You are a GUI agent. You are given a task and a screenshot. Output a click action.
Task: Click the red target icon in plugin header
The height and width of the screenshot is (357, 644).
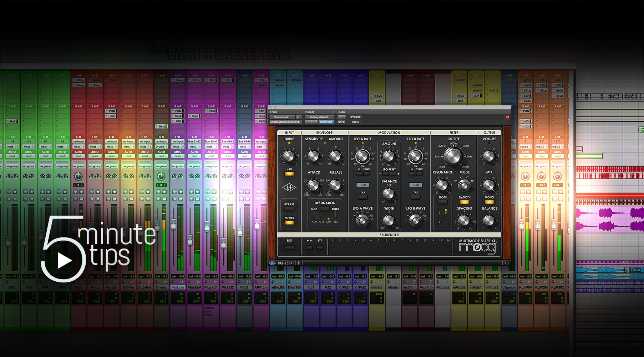[x=507, y=117]
